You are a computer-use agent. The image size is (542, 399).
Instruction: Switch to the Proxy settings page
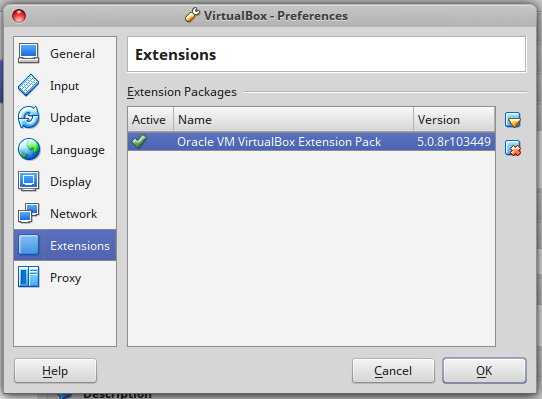(x=65, y=277)
